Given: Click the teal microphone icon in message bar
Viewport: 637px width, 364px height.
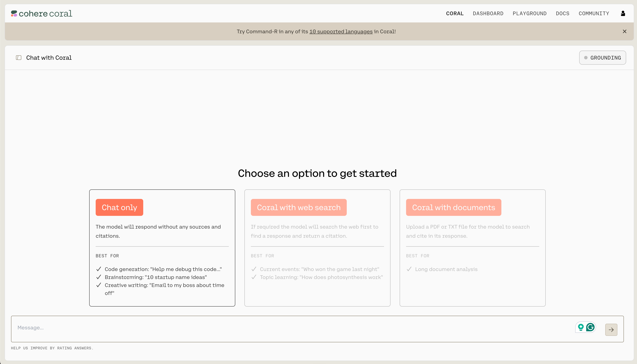Looking at the screenshot, I should pos(581,327).
